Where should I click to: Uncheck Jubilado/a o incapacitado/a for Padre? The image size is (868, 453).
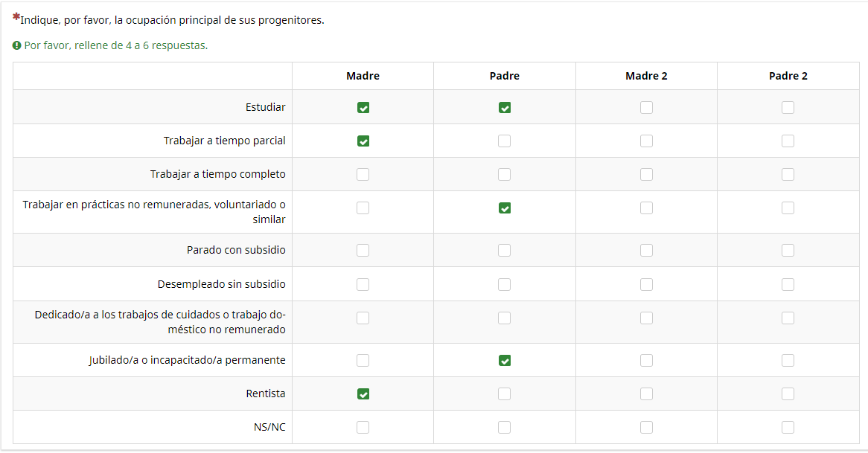click(505, 361)
